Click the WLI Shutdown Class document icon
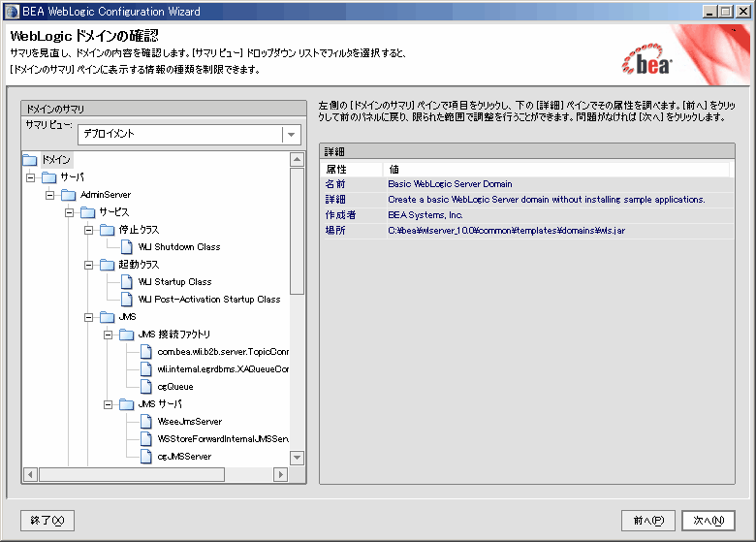 127,247
